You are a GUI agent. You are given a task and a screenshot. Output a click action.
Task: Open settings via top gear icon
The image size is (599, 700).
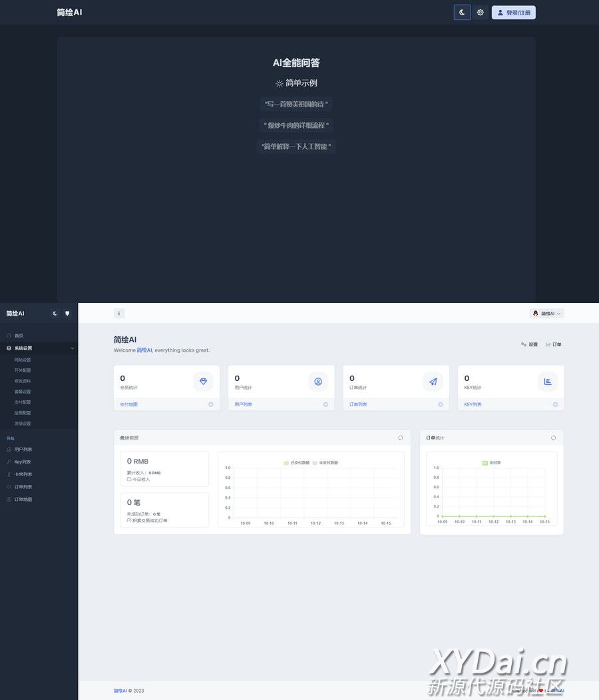pyautogui.click(x=480, y=13)
